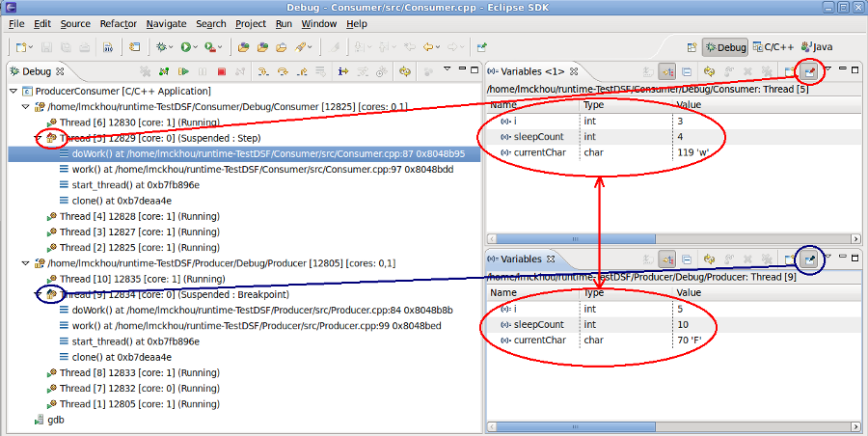Switch to the Java perspective

pyautogui.click(x=817, y=47)
